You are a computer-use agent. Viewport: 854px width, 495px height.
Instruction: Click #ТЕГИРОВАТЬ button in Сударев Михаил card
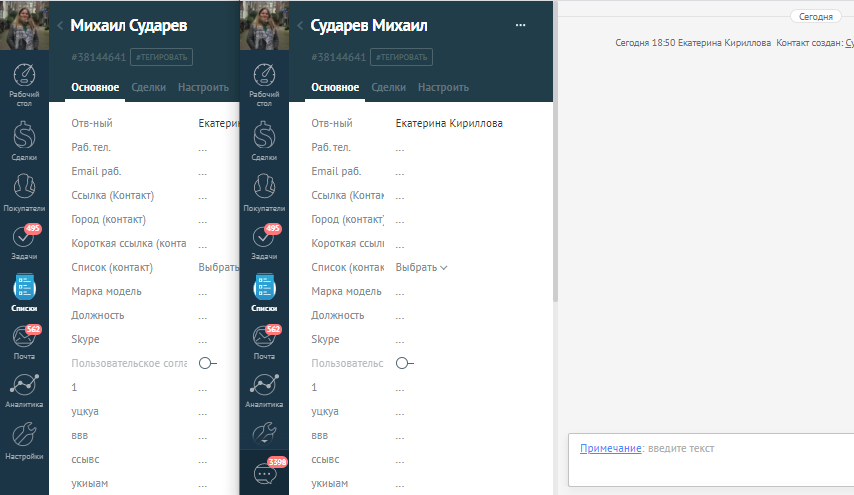(402, 57)
